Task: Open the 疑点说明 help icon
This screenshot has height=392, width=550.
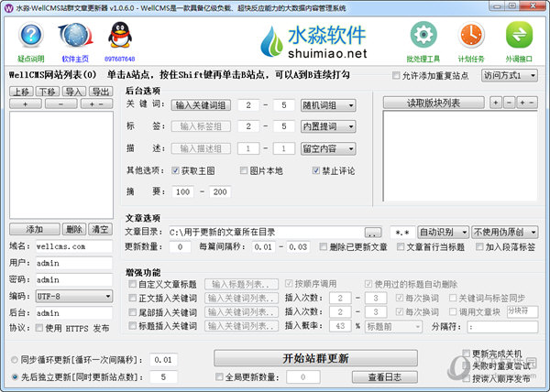Action: click(31, 36)
